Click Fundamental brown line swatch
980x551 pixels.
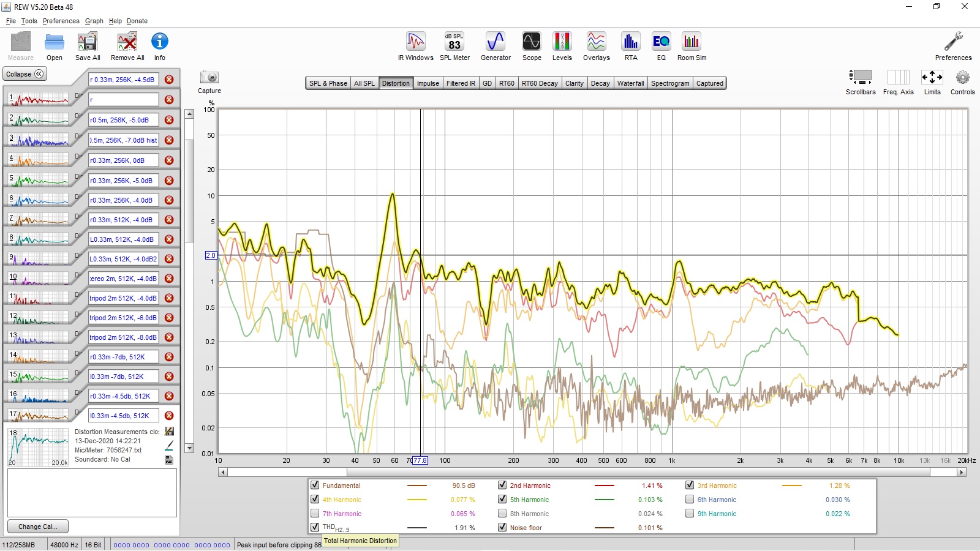pos(417,485)
